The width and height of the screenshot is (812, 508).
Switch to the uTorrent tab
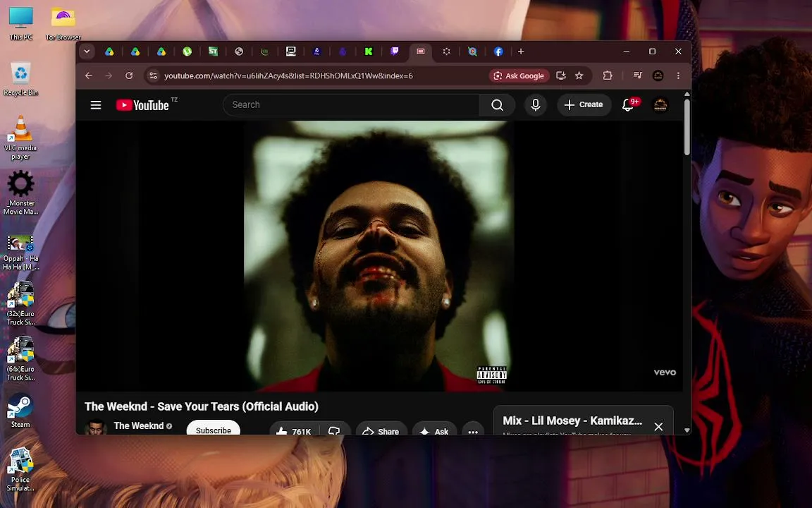pos(187,52)
